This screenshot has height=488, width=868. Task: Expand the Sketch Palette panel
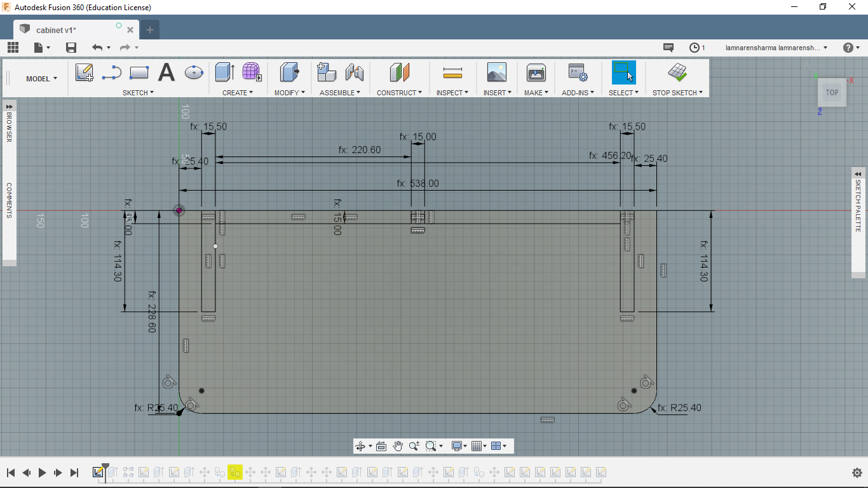[x=858, y=173]
